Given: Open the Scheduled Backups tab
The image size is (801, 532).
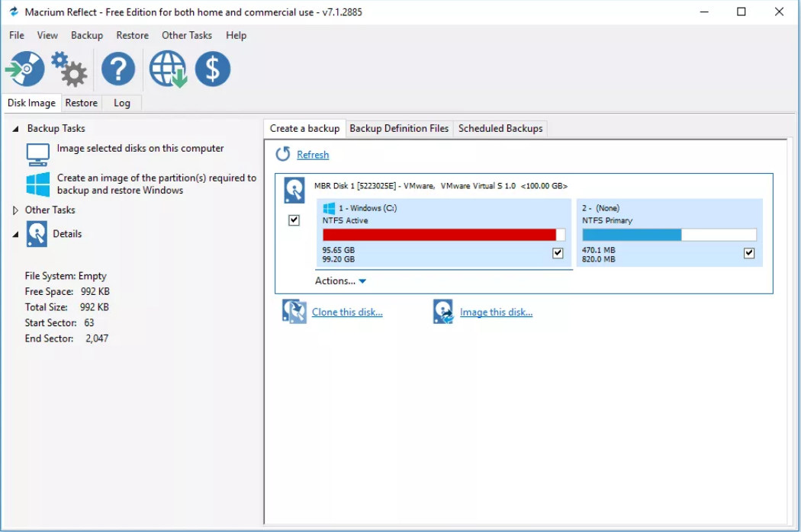Looking at the screenshot, I should (500, 128).
